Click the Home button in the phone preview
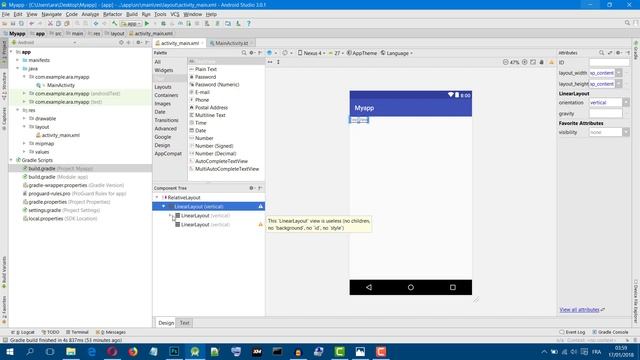The width and height of the screenshot is (640, 360). 411,287
